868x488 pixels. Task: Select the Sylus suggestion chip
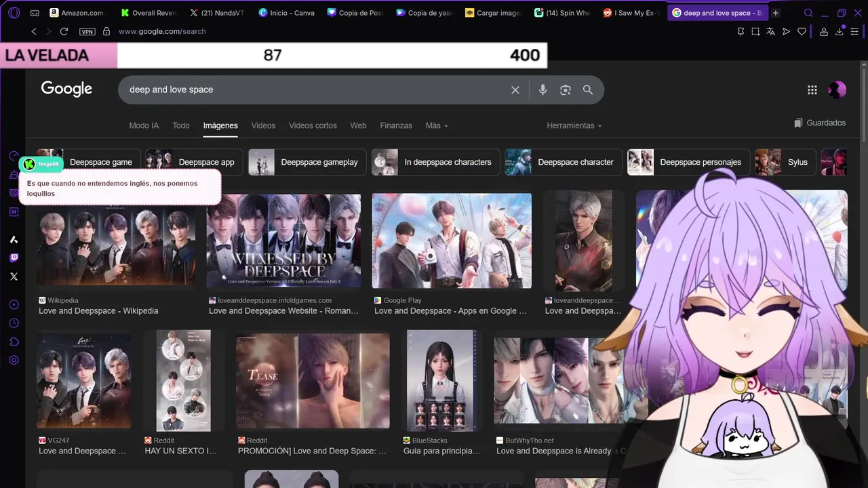point(785,162)
